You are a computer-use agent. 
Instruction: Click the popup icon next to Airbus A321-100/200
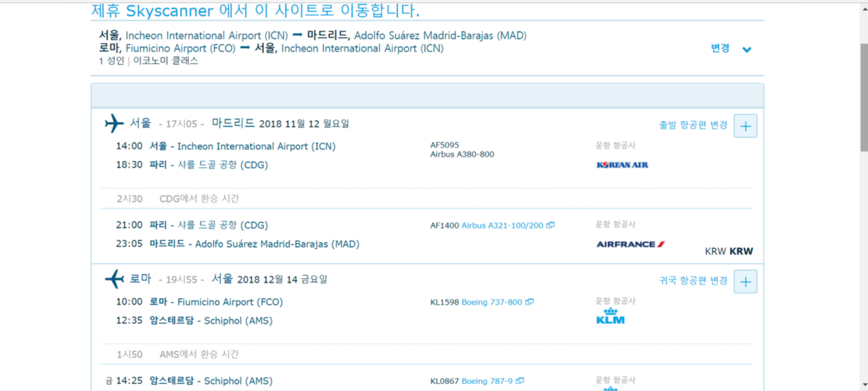[550, 225]
